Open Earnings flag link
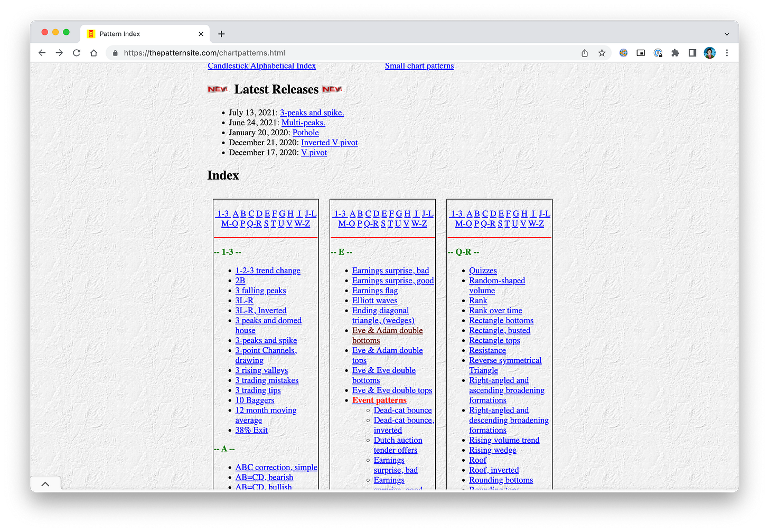This screenshot has width=769, height=532. [375, 291]
